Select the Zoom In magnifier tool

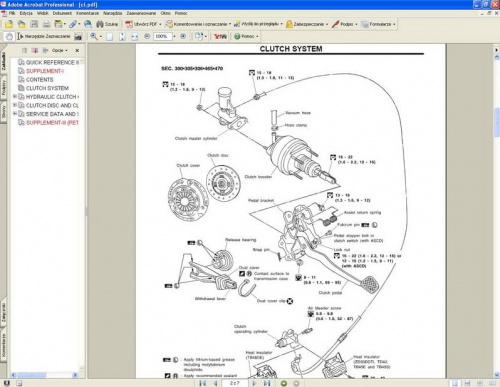(94, 36)
